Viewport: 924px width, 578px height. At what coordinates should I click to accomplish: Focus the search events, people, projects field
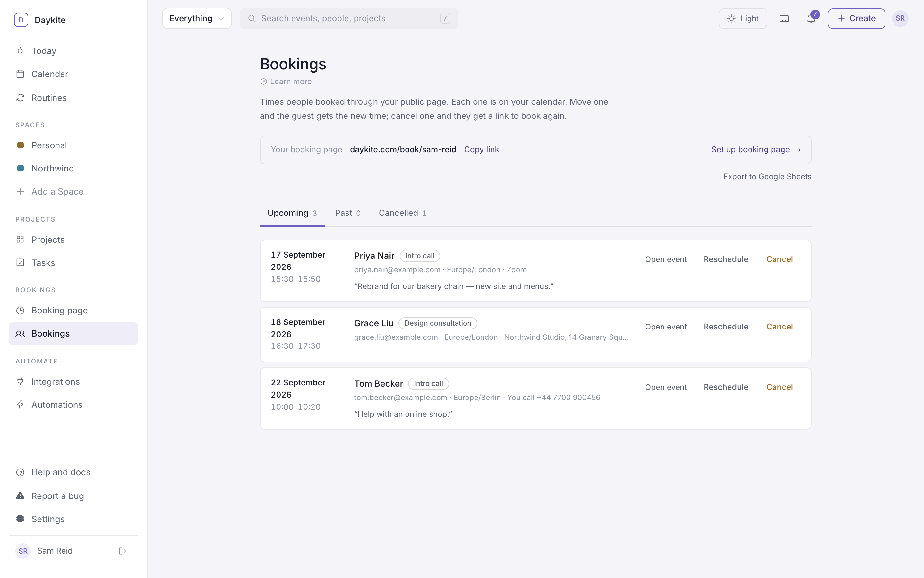pyautogui.click(x=349, y=18)
